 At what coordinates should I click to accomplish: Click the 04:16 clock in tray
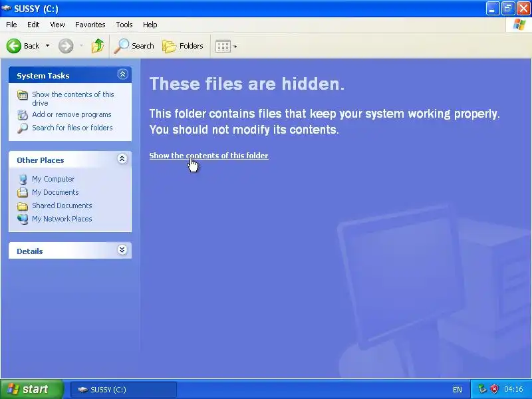(x=513, y=389)
